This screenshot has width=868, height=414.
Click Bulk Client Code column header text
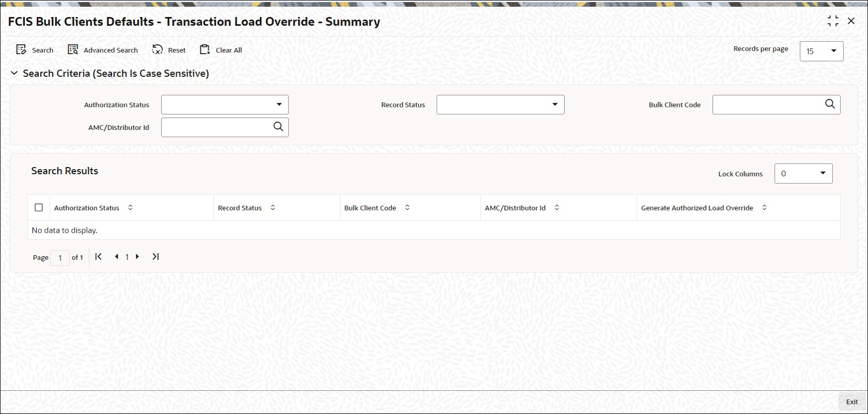point(371,208)
